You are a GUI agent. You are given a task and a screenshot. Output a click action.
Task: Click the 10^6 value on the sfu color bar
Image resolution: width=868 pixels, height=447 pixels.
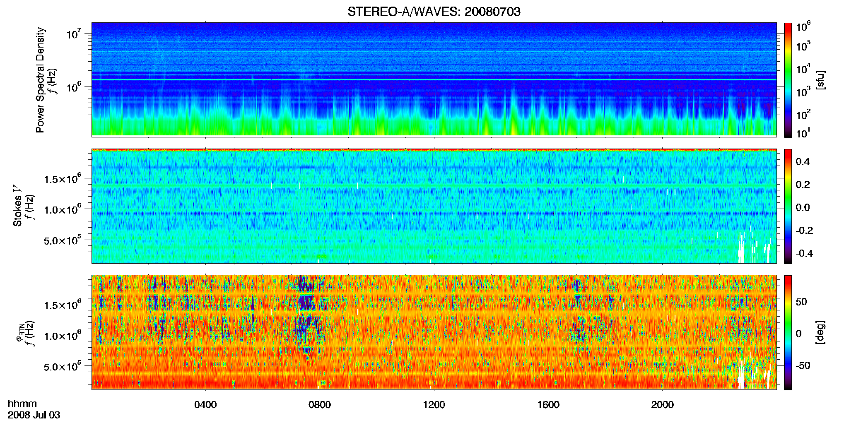click(803, 27)
